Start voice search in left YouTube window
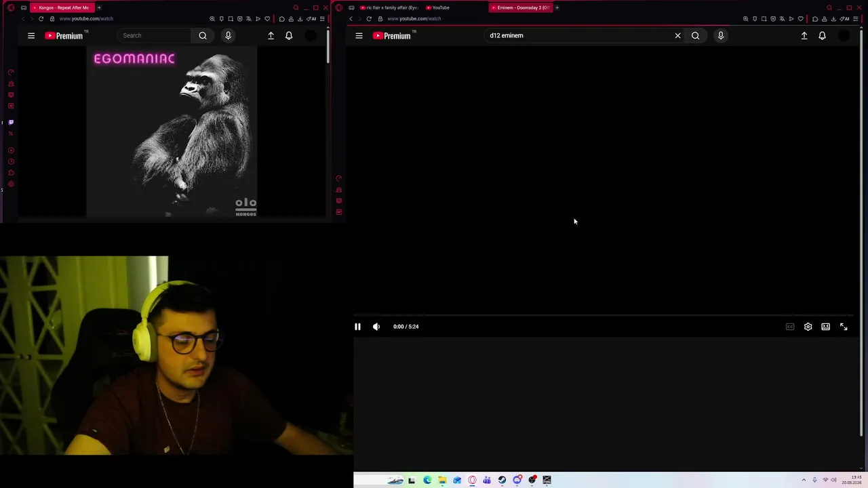The height and width of the screenshot is (488, 868). coord(228,35)
